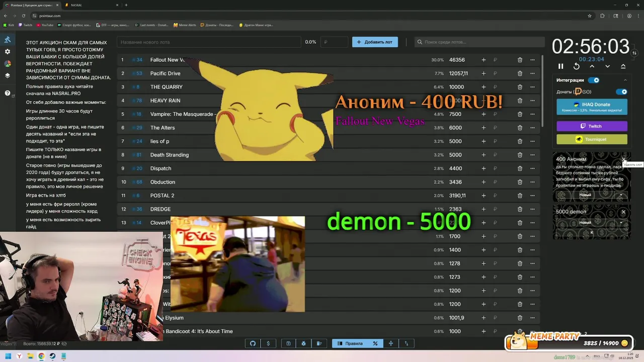
Task: Open more options for lies of p lot
Action: pos(532,141)
